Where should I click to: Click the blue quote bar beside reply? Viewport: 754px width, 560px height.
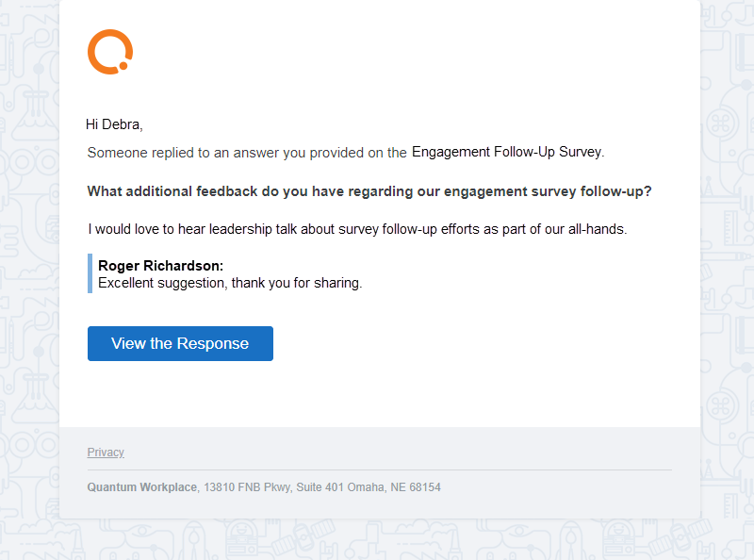coord(90,273)
